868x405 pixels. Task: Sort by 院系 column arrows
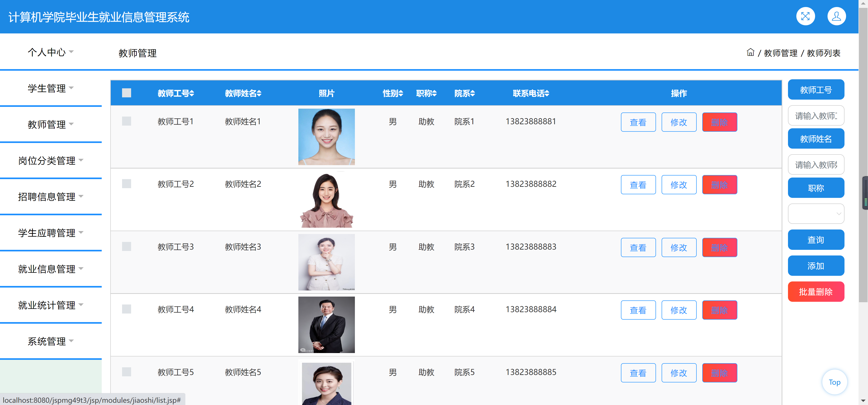(472, 93)
